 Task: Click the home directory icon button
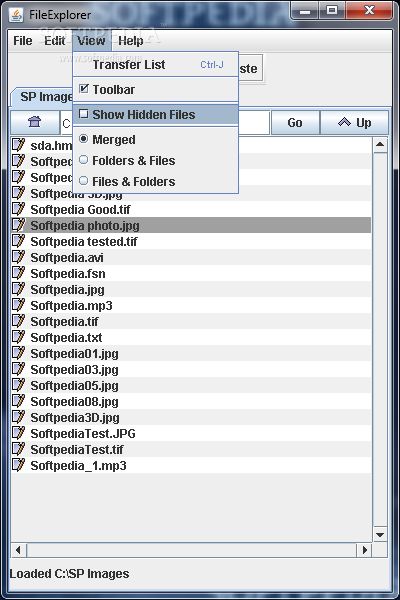[x=35, y=122]
